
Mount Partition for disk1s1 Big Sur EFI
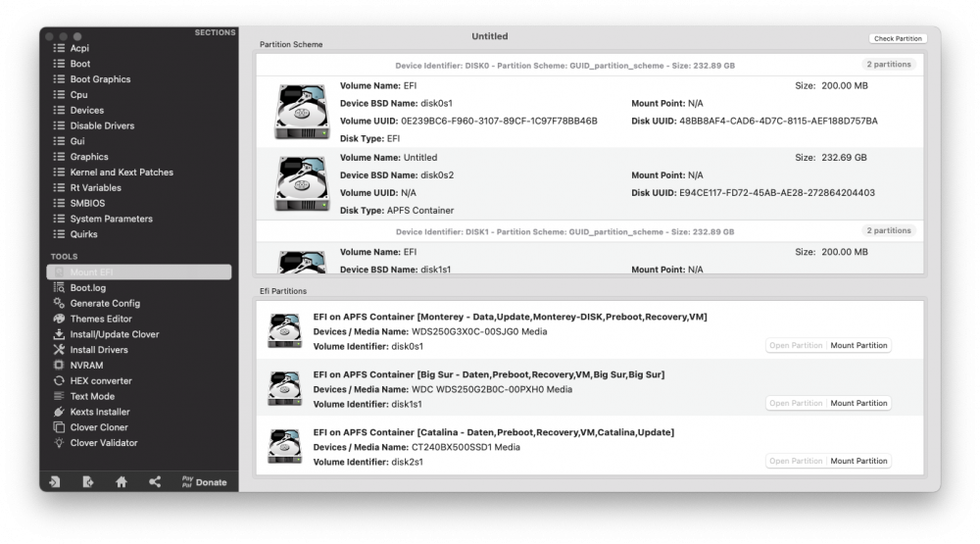click(858, 403)
